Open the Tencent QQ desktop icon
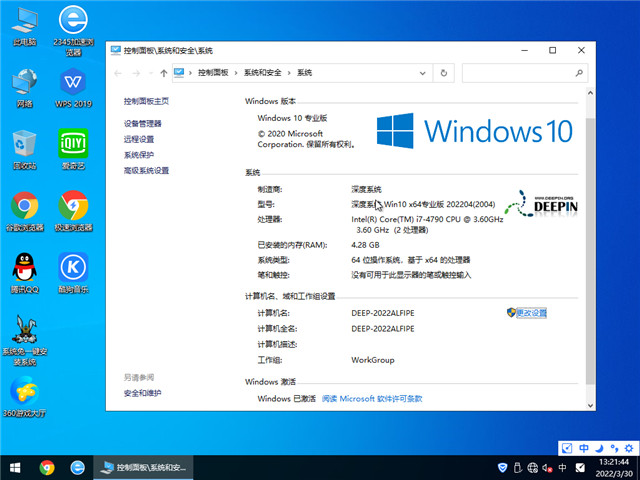 pos(24,268)
